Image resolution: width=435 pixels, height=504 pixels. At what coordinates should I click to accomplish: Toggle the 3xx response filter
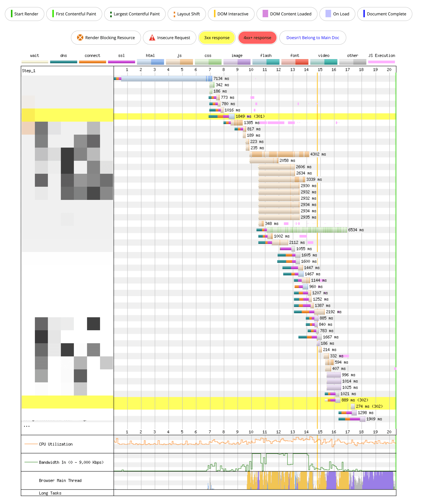coord(217,38)
